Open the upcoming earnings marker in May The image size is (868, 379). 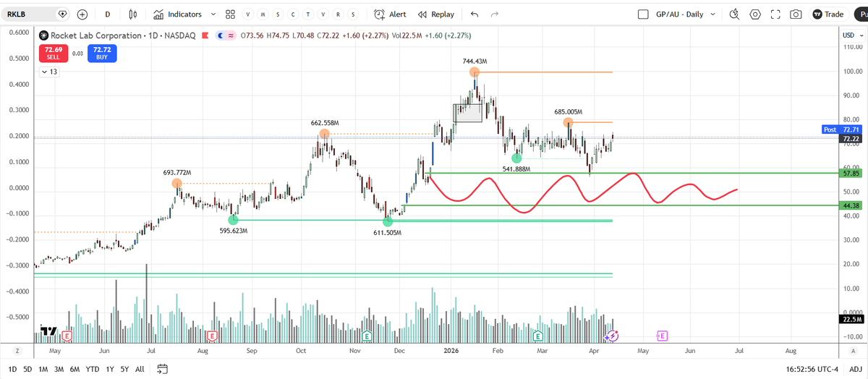point(662,336)
